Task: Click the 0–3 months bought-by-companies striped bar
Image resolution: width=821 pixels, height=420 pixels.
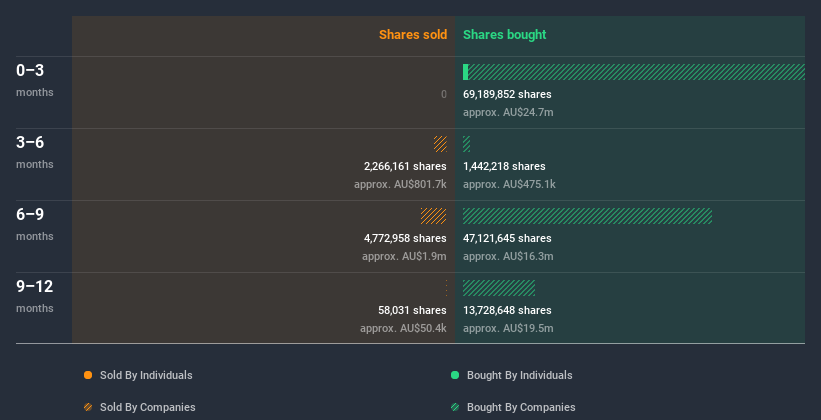Action: click(636, 72)
